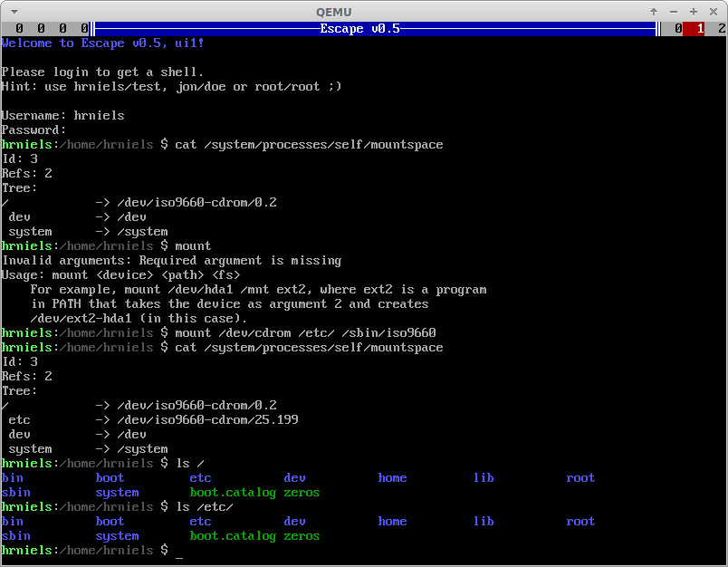This screenshot has width=728, height=567.
Task: Close the QEMU window
Action: pyautogui.click(x=714, y=12)
